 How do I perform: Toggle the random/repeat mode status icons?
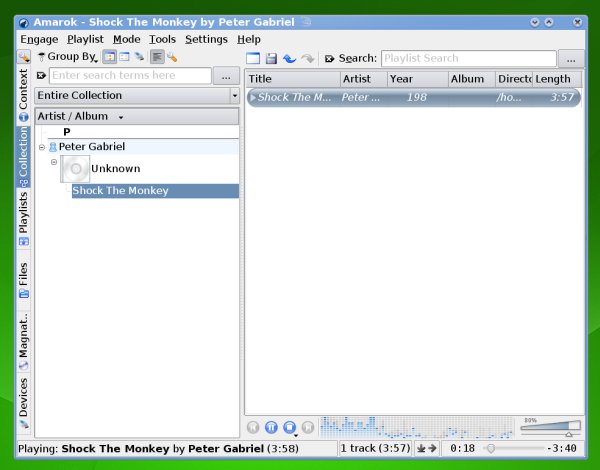click(427, 448)
